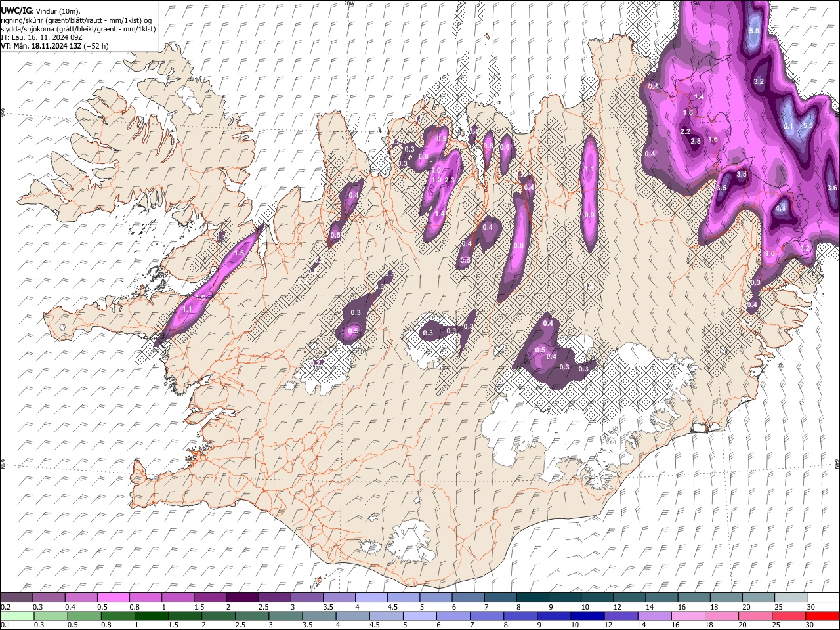Click the '30' label under the snow legend
Viewport: 840px width, 630px height.
[810, 607]
